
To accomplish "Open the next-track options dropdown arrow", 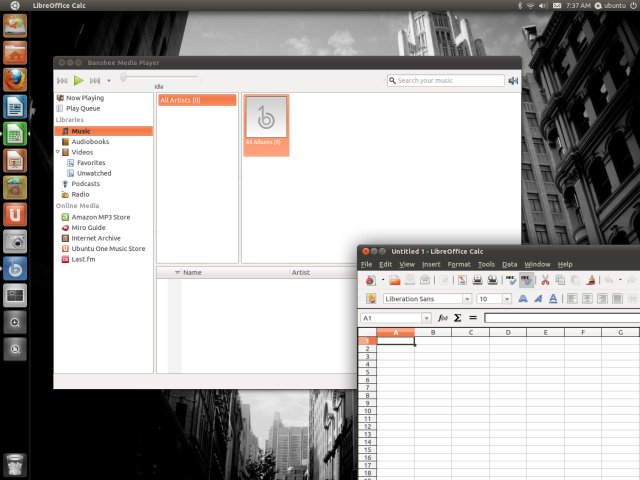I will click(x=109, y=81).
